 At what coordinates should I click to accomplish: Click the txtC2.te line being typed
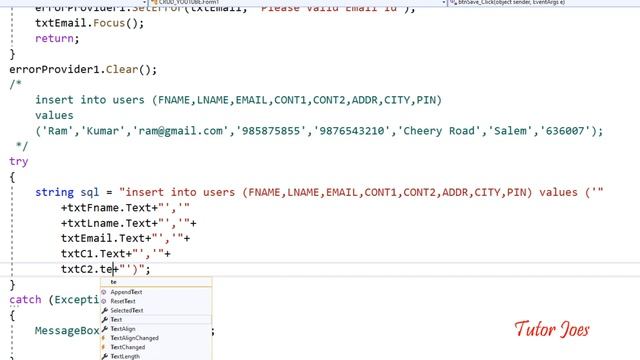coord(106,269)
